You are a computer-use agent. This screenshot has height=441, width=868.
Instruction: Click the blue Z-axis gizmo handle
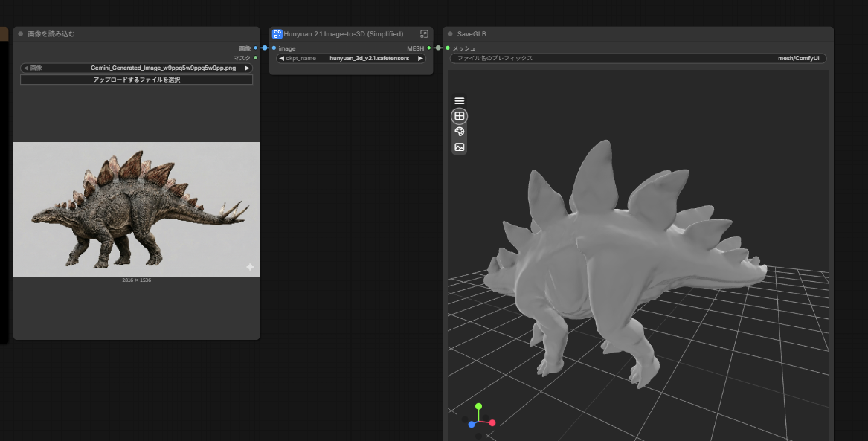(x=472, y=424)
